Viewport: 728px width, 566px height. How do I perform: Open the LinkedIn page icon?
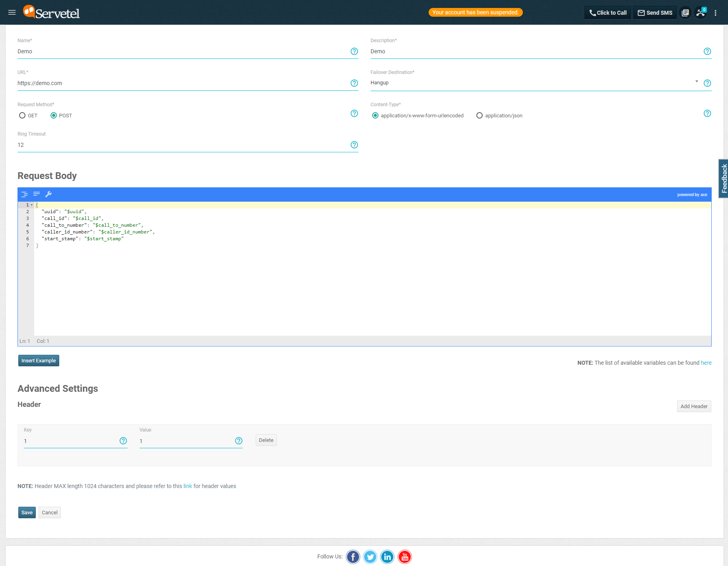pos(387,557)
